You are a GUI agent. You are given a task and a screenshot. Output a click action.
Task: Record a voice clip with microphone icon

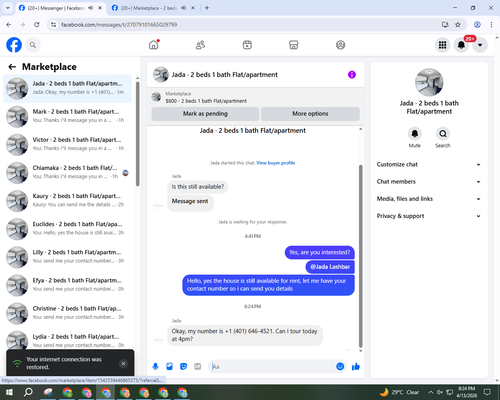[155, 367]
